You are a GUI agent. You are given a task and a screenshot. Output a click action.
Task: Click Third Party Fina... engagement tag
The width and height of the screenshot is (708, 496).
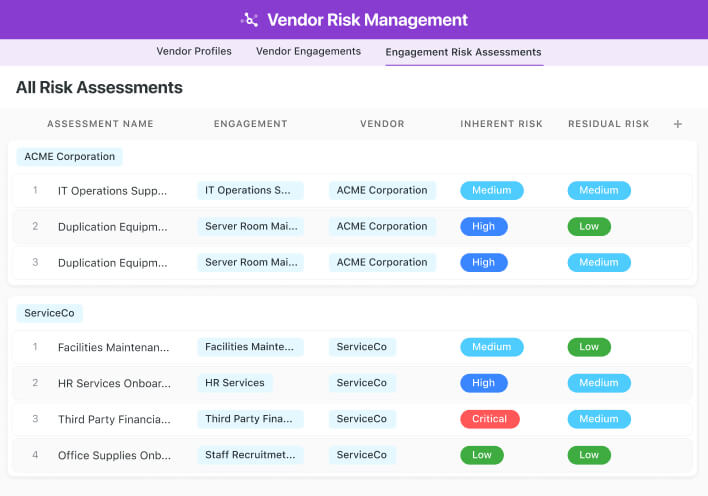pyautogui.click(x=251, y=419)
